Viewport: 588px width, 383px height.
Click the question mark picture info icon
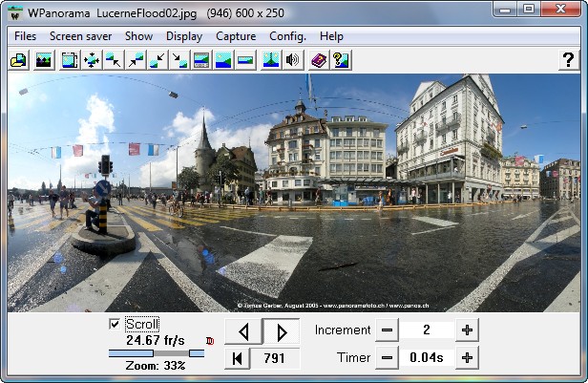click(x=341, y=60)
